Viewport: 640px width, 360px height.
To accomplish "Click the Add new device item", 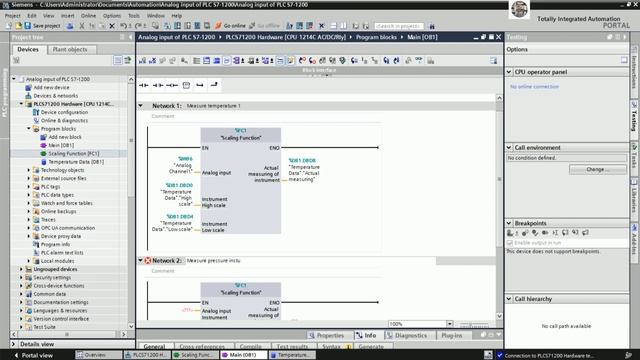I will (x=51, y=87).
